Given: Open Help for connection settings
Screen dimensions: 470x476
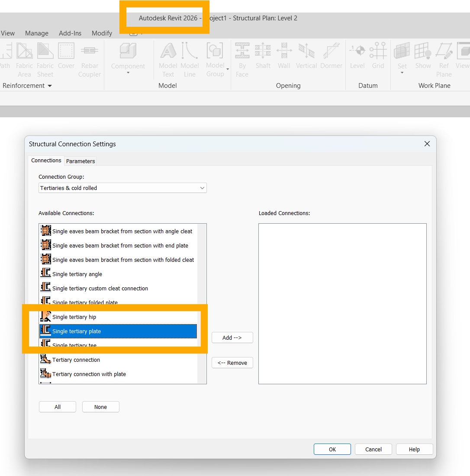Looking at the screenshot, I should click(x=415, y=449).
